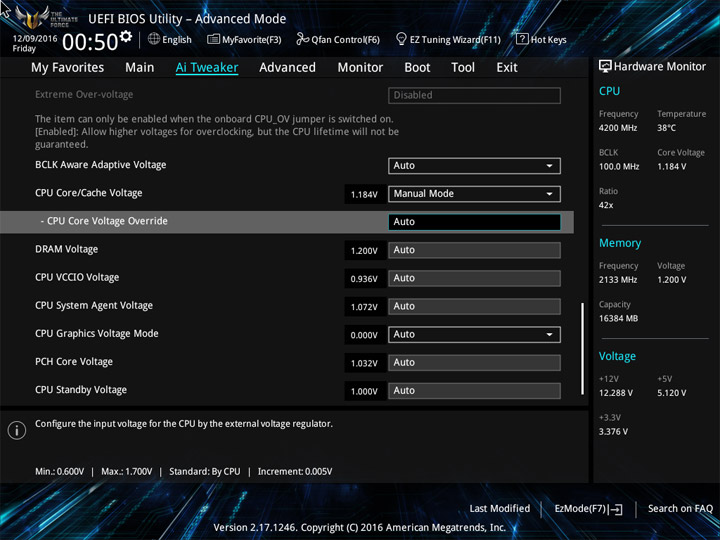Click the 0.000V Graphics Voltage value
This screenshot has width=720, height=540.
[x=364, y=335]
